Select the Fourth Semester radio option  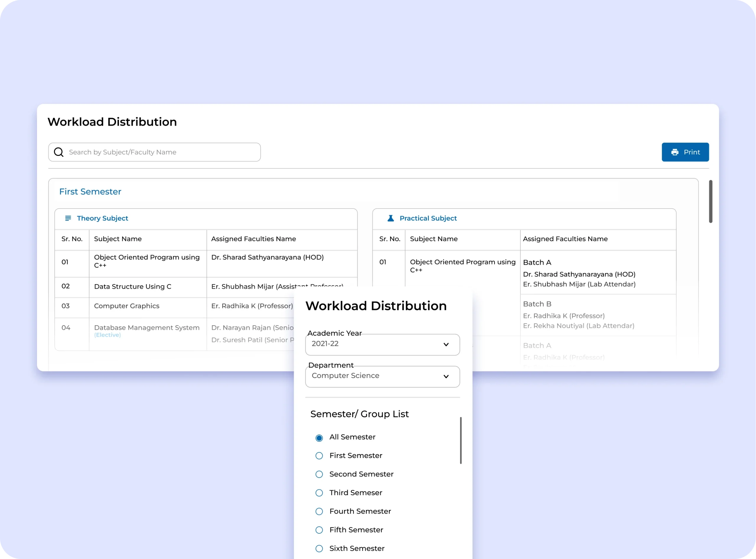tap(319, 512)
